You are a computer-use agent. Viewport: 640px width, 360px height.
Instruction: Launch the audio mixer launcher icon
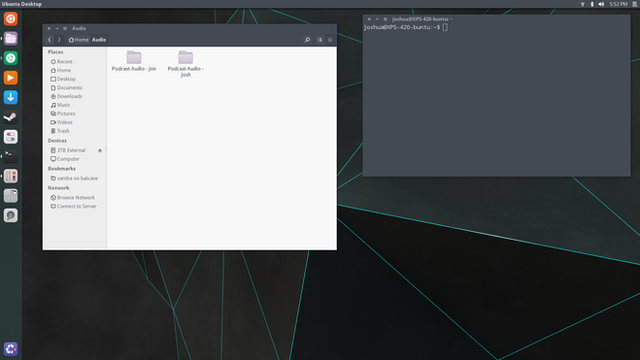(11, 176)
